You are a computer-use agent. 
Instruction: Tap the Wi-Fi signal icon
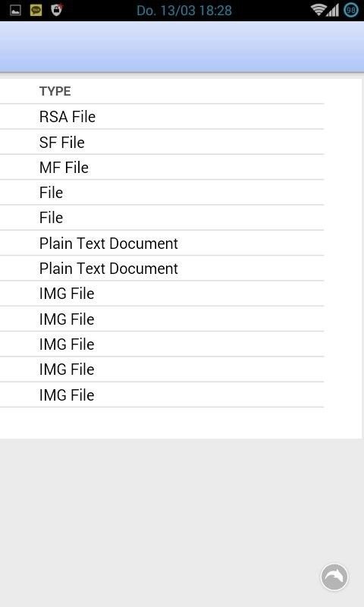(x=318, y=10)
